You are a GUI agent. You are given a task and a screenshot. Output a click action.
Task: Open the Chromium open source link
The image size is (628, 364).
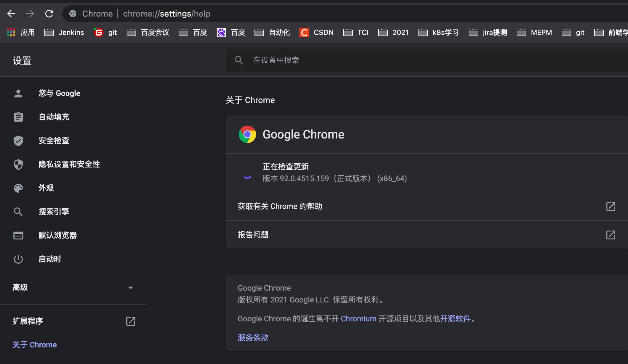[x=358, y=319]
